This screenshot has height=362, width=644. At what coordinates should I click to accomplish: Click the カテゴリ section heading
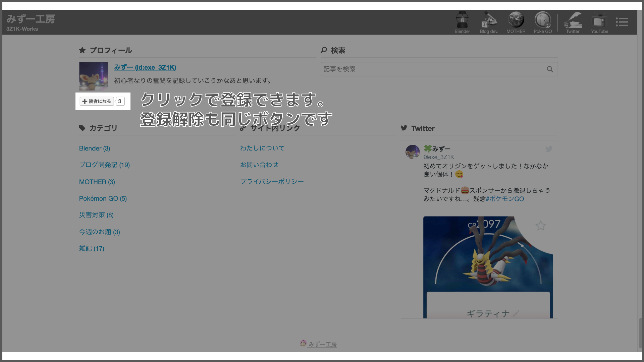103,128
